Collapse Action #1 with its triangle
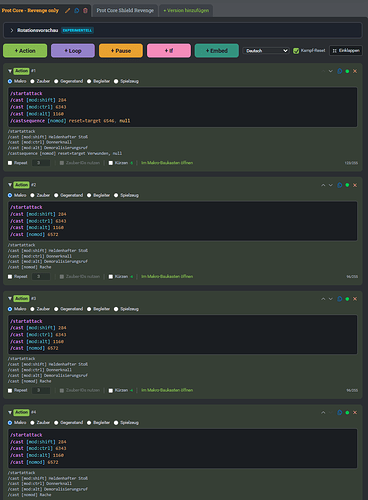368x500 pixels. tap(10, 71)
